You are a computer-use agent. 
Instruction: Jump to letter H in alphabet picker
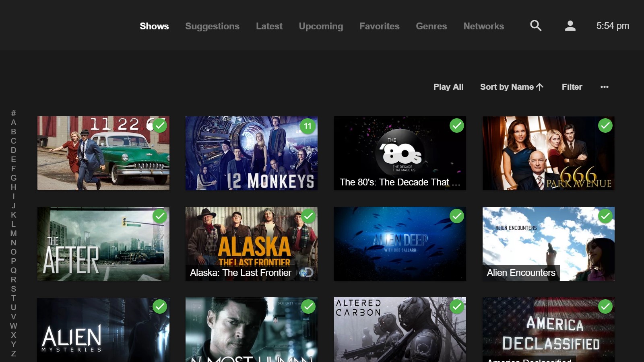(x=14, y=187)
